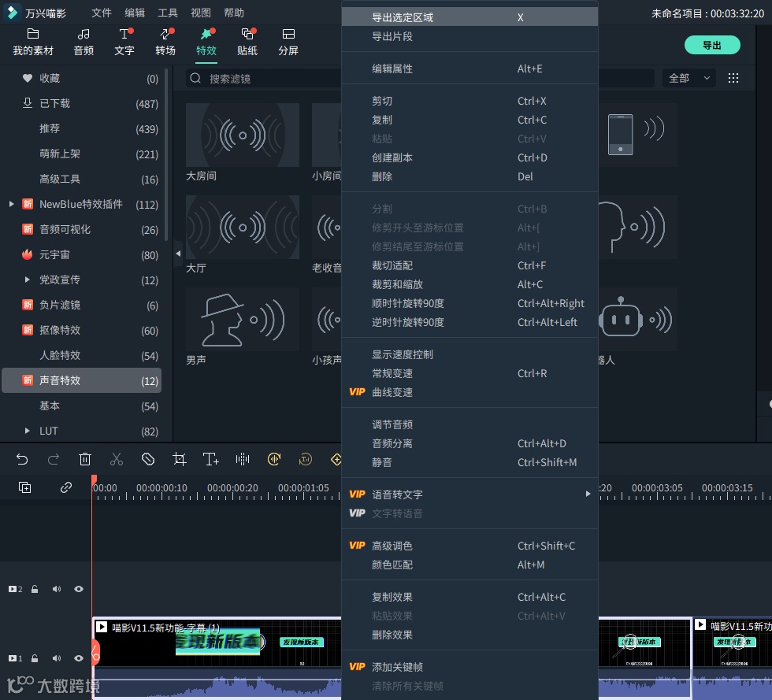Open 语音转文字 submenu arrow

(x=588, y=494)
